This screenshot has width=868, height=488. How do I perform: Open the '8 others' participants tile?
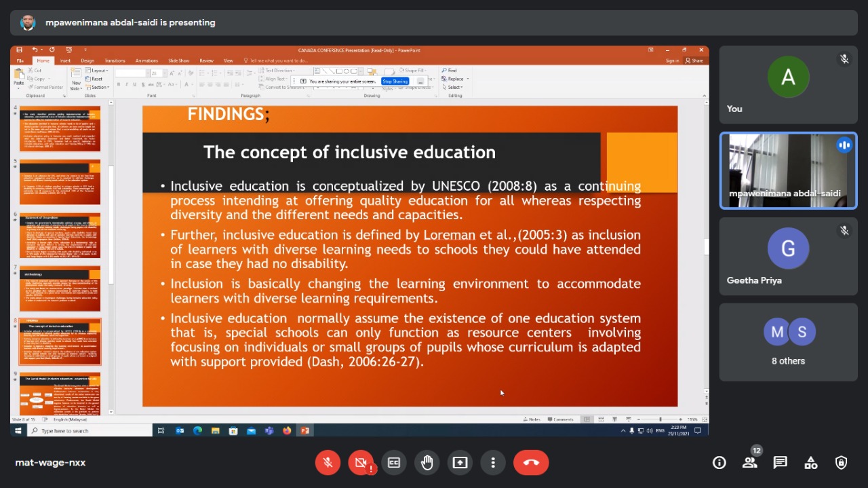pos(788,342)
